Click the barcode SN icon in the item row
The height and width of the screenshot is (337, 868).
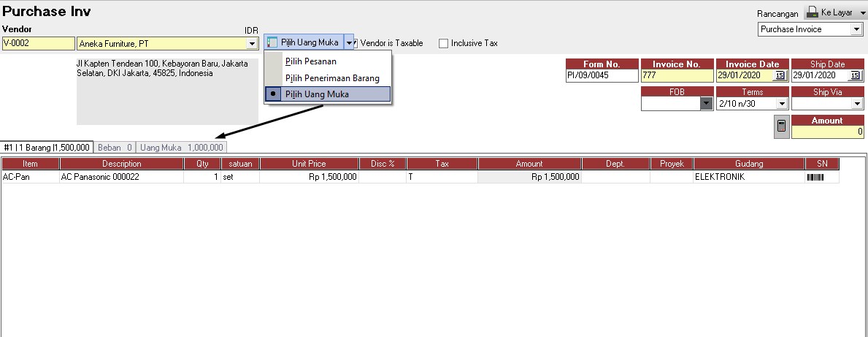tap(814, 177)
